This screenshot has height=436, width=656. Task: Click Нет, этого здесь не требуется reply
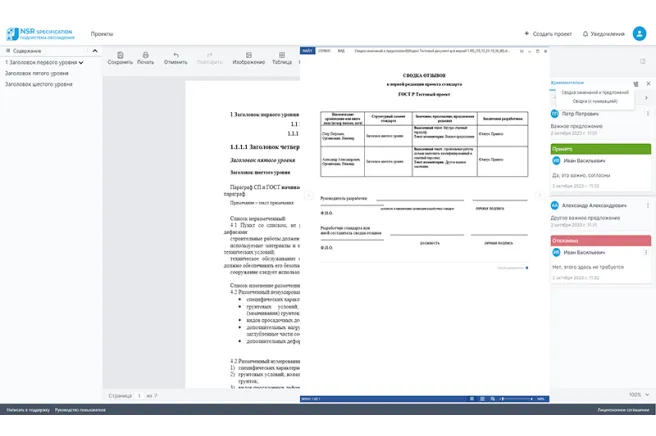[x=588, y=267]
